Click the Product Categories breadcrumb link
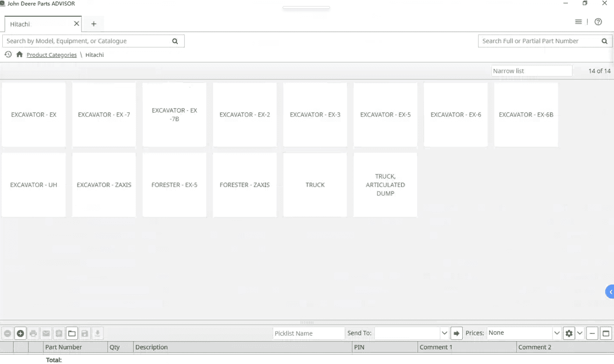The image size is (614, 364). [x=52, y=55]
